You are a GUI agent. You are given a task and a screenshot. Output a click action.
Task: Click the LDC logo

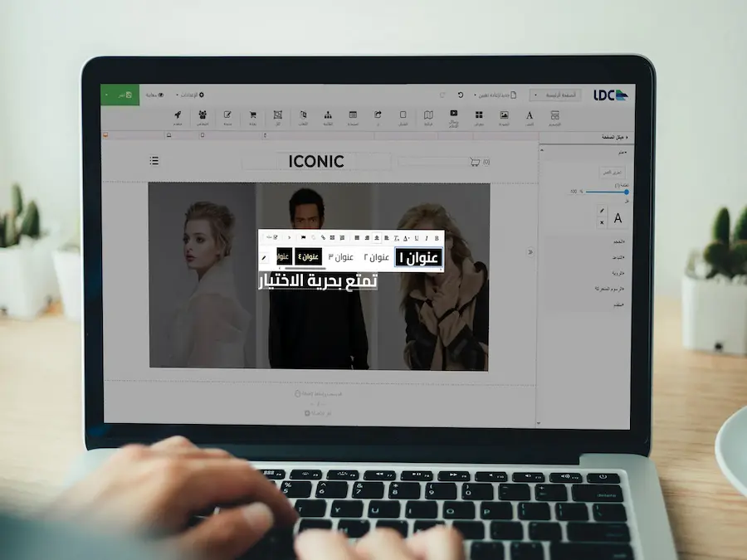(611, 95)
